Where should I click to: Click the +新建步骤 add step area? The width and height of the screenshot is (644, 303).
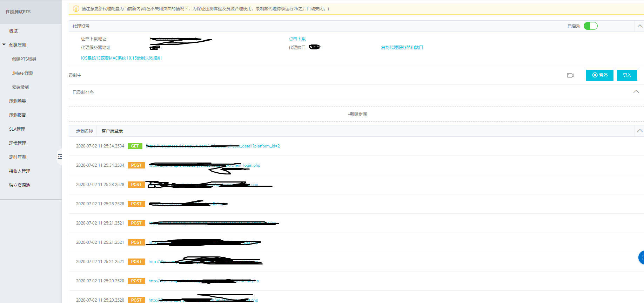357,114
